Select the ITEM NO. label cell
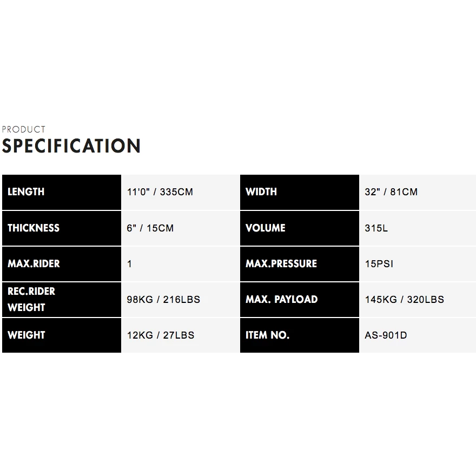This screenshot has height=476, width=476. tap(299, 335)
